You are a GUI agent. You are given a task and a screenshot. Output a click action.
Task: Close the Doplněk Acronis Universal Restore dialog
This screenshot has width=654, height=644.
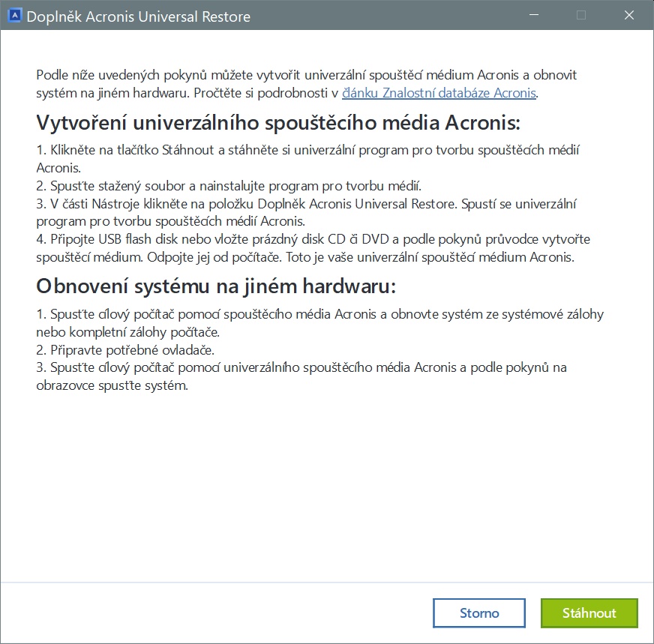629,16
